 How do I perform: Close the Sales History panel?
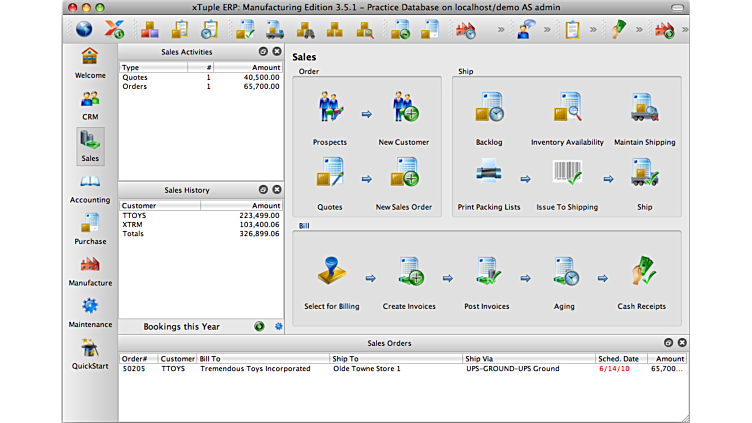click(277, 189)
